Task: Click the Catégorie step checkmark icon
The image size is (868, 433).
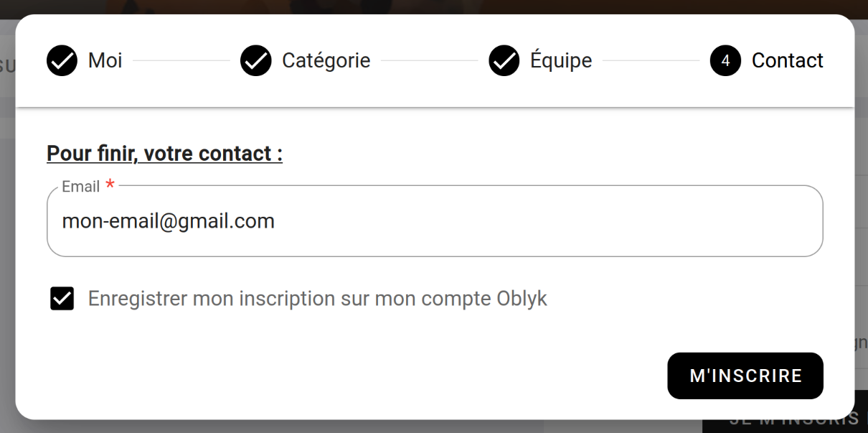Action: tap(255, 60)
